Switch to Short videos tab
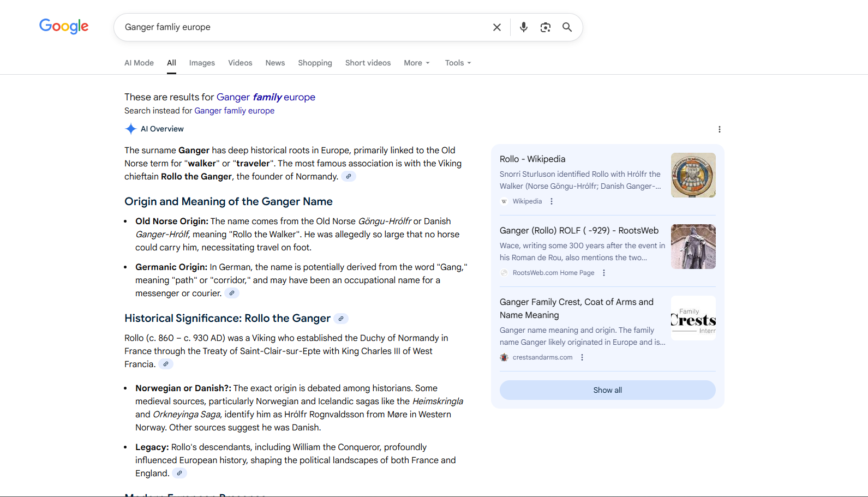The image size is (868, 497). (x=368, y=63)
